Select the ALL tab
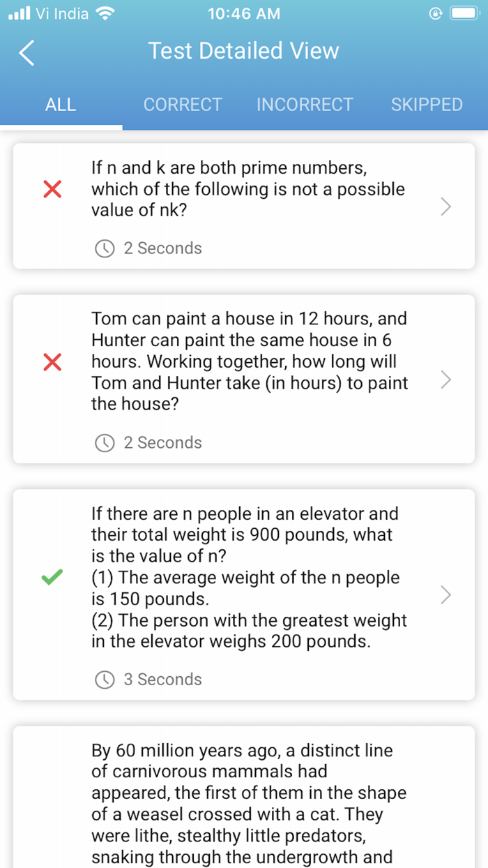Viewport: 488px width, 868px height. click(61, 104)
